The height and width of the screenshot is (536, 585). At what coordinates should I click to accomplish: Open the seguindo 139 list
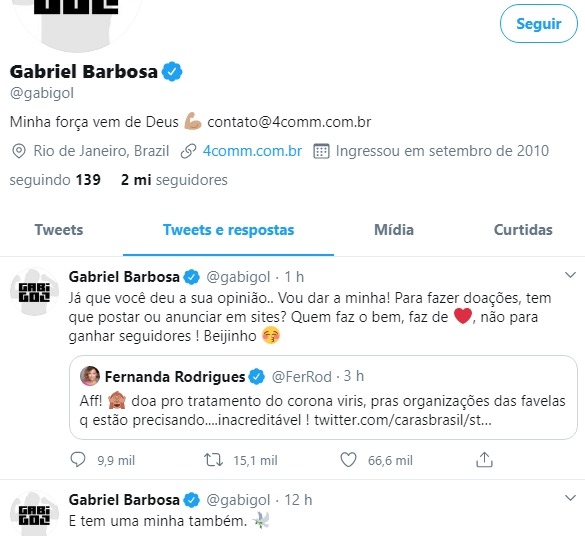point(55,180)
